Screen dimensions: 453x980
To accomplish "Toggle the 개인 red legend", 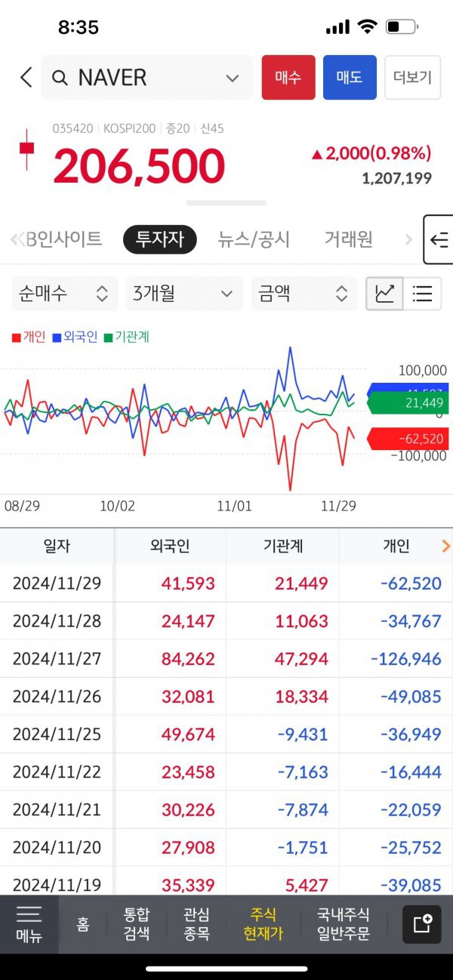I will click(x=29, y=337).
